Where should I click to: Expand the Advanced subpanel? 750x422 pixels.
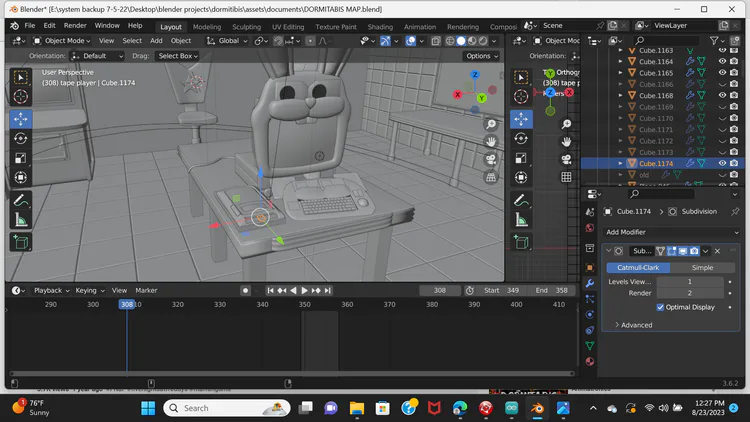pyautogui.click(x=633, y=325)
